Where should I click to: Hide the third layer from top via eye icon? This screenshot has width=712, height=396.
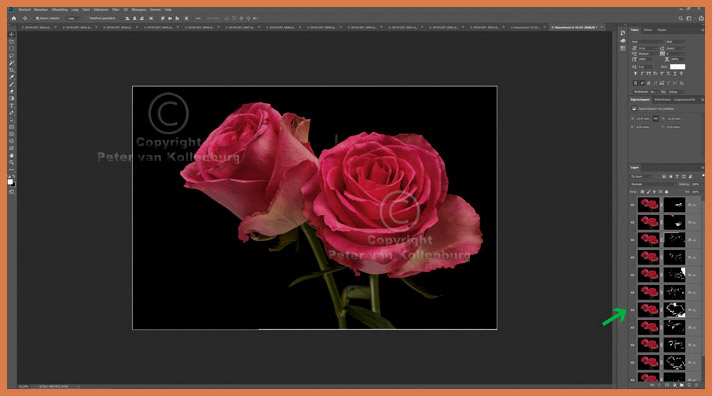[633, 240]
